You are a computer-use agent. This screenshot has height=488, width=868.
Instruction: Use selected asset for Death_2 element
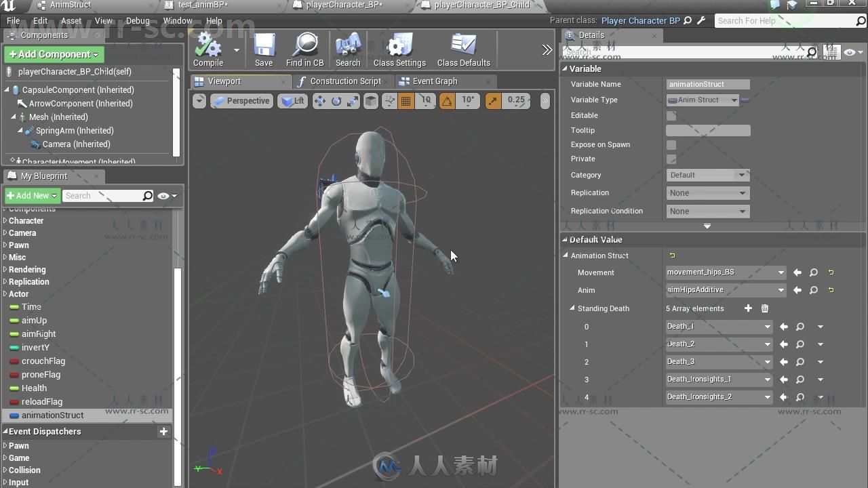point(784,344)
